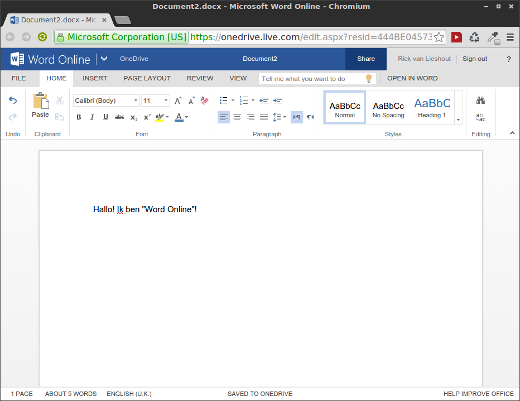The width and height of the screenshot is (520, 401).
Task: Switch to the PAGE LAYOUT tab
Action: click(x=147, y=78)
